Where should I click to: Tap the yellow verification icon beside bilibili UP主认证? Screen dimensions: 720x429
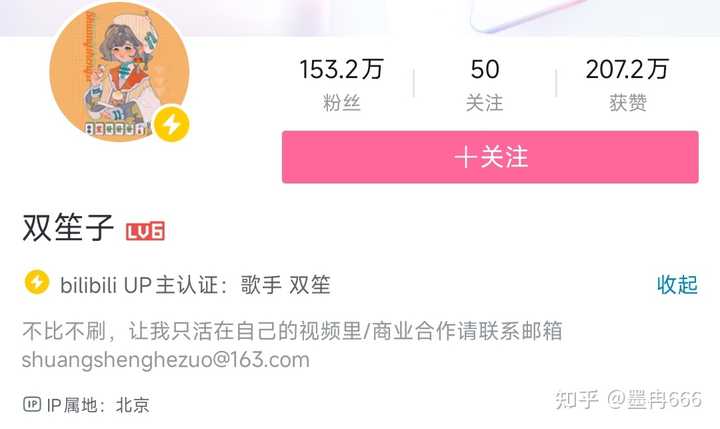tap(37, 282)
